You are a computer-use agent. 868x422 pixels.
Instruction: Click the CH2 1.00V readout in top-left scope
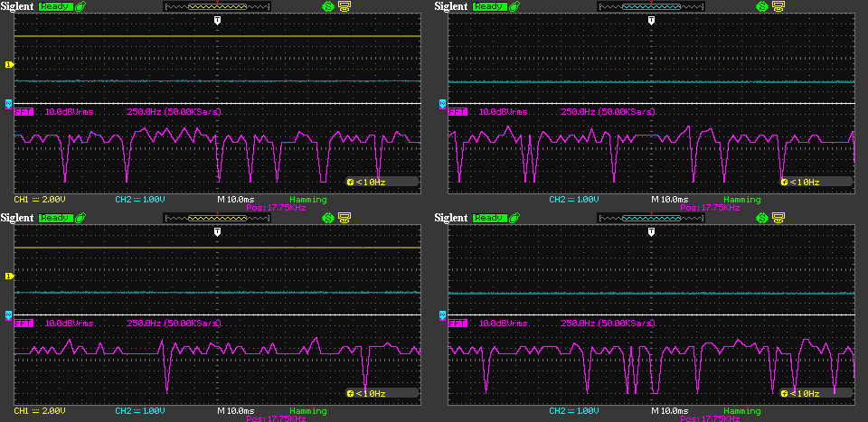[x=137, y=199]
